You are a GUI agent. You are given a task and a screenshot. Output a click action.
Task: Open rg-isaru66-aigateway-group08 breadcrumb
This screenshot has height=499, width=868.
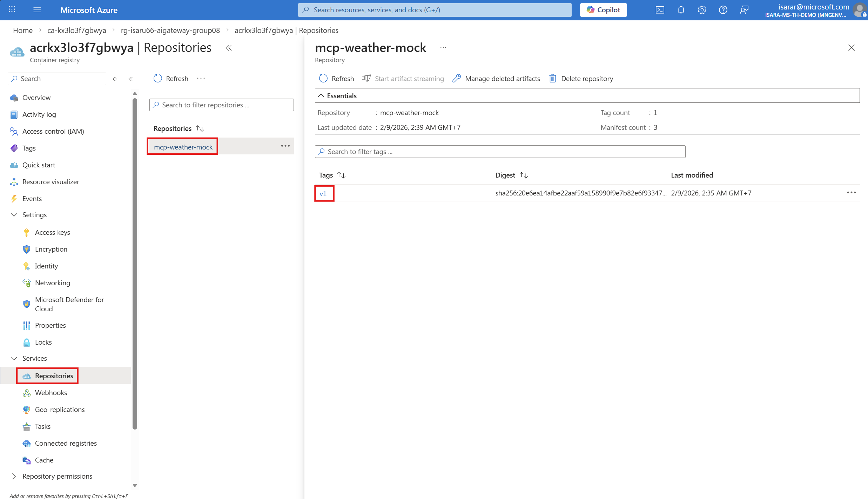[x=170, y=31]
